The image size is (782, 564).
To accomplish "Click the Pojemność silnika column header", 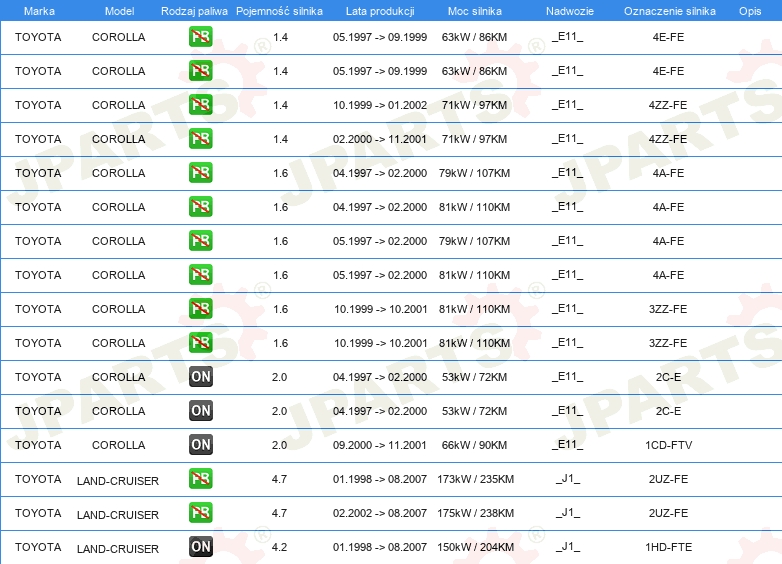I will pyautogui.click(x=279, y=11).
